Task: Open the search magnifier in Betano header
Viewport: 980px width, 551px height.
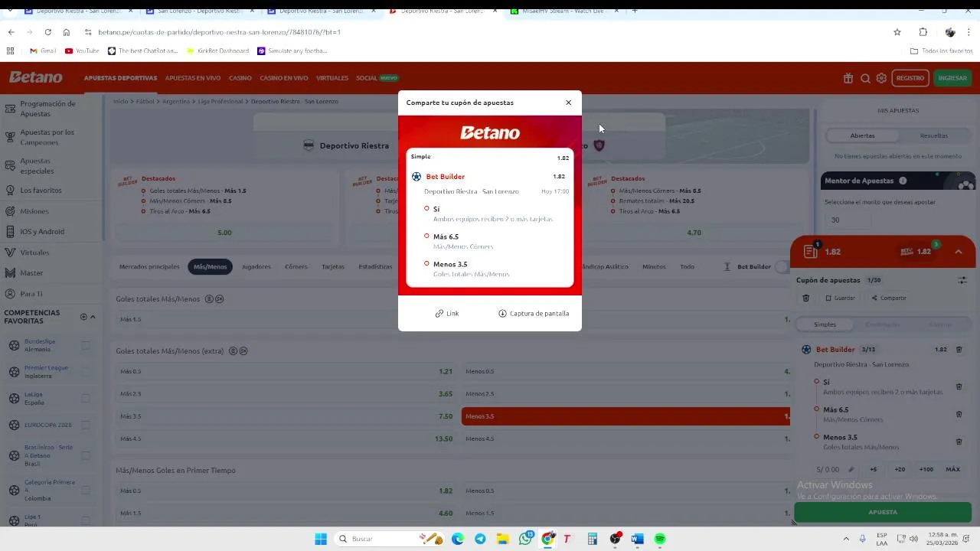Action: coord(865,78)
